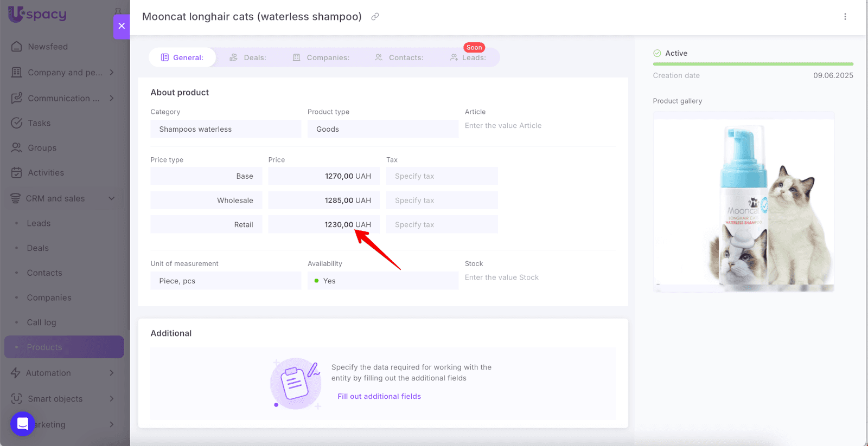The width and height of the screenshot is (868, 446).
Task: Click the Article input field
Action: click(x=539, y=126)
